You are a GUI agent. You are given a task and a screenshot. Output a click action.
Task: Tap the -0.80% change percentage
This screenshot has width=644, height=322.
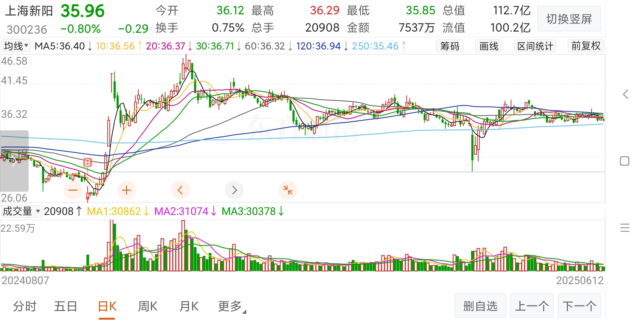click(80, 29)
